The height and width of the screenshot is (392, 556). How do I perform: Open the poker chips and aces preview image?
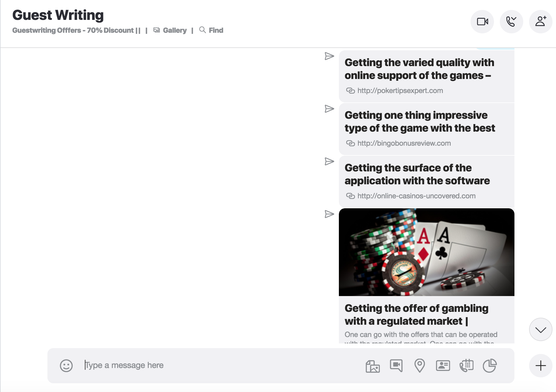tap(426, 252)
